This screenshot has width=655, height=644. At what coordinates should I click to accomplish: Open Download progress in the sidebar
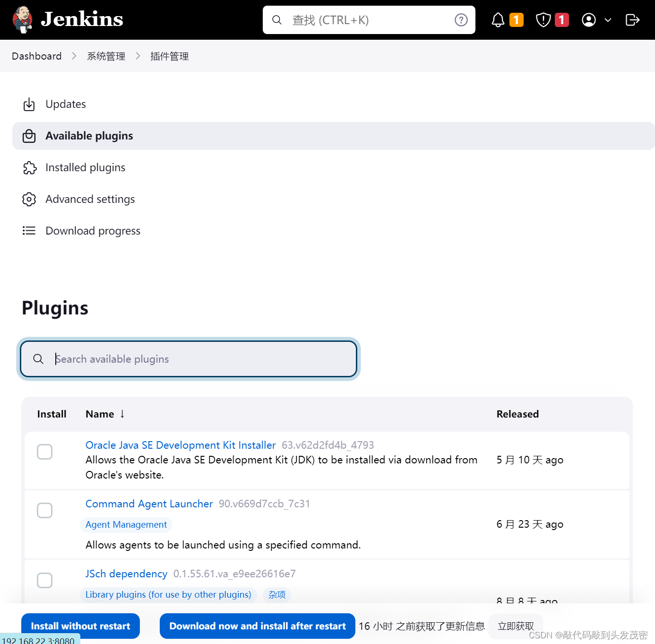tap(93, 231)
